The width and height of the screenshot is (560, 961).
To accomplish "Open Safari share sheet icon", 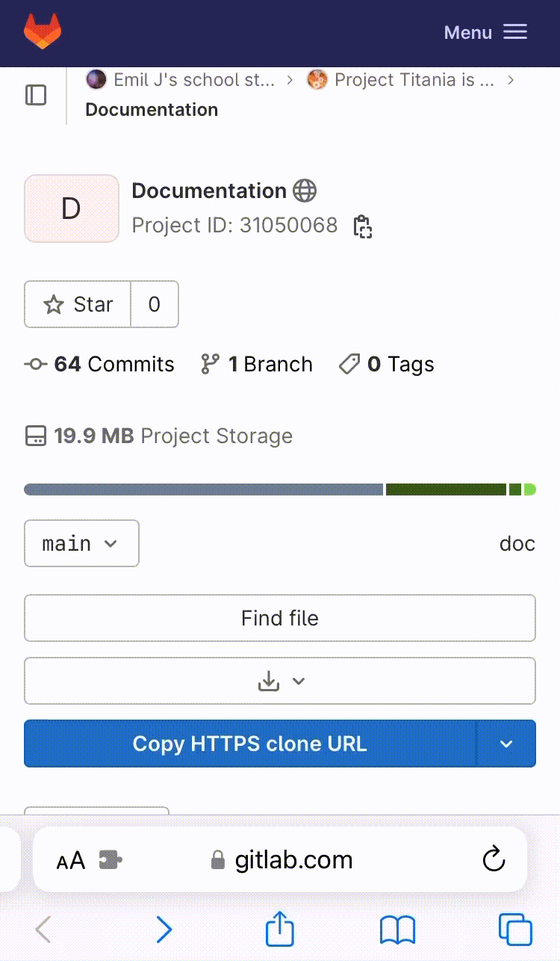I will pos(280,930).
